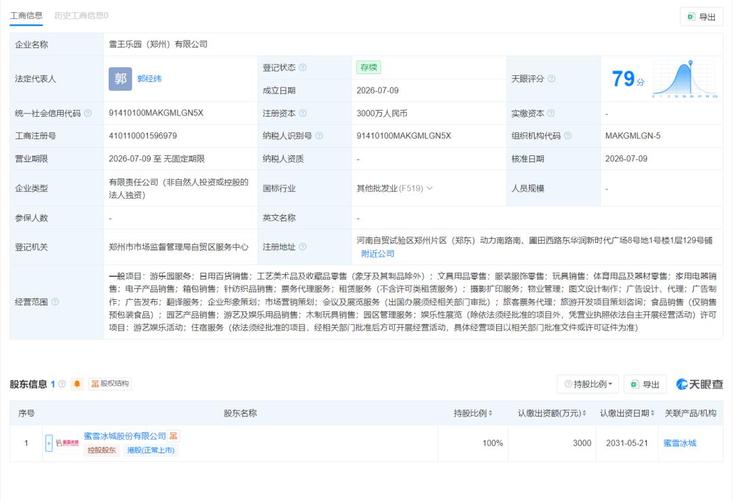
Task: Click the help icon next to 实缴资本
Action: pyautogui.click(x=551, y=113)
